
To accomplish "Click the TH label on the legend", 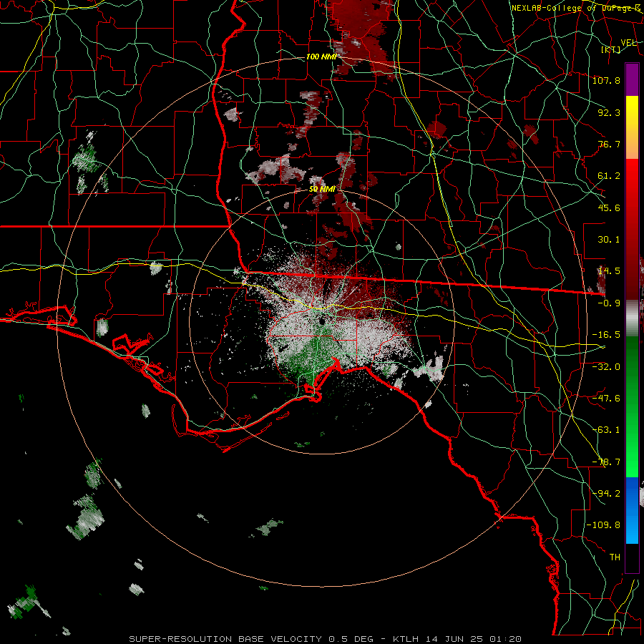I will coord(615,557).
